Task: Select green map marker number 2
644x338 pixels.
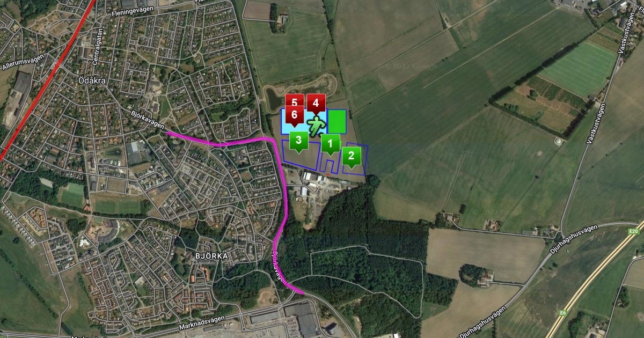Action: 351,157
